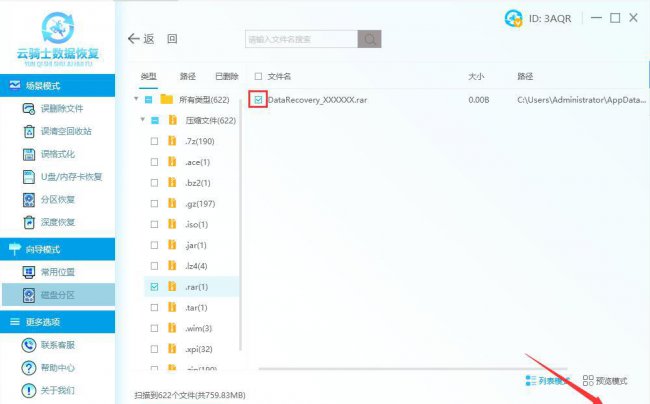Switch to 列表模式 list view icon
The width and height of the screenshot is (650, 404).
click(531, 380)
